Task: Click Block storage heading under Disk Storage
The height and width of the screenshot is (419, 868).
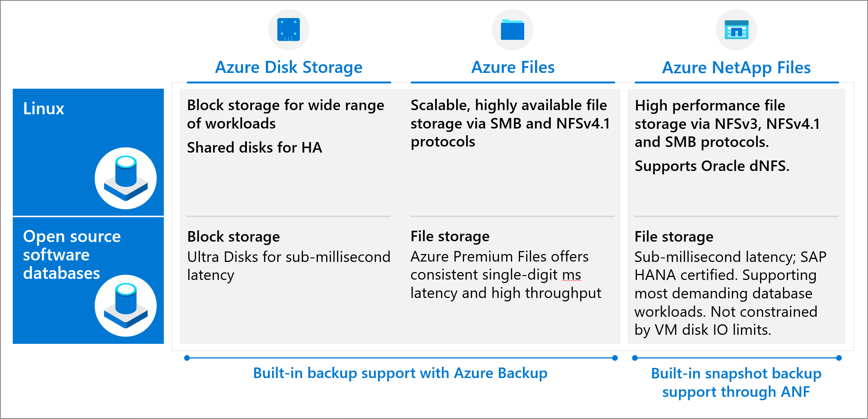Action: tap(233, 237)
